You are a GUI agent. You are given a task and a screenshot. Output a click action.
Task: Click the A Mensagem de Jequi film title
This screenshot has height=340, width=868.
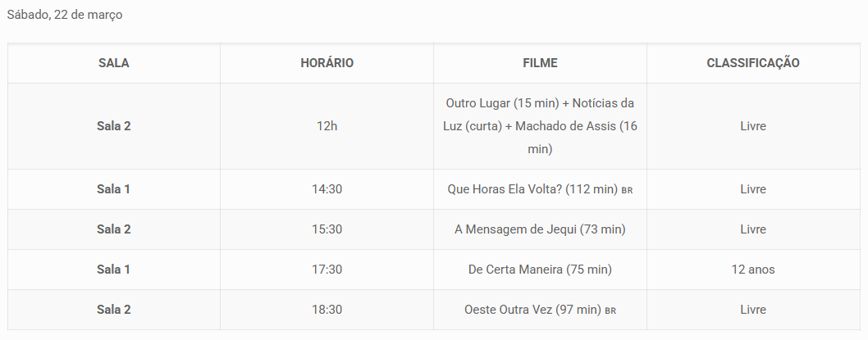tap(540, 229)
